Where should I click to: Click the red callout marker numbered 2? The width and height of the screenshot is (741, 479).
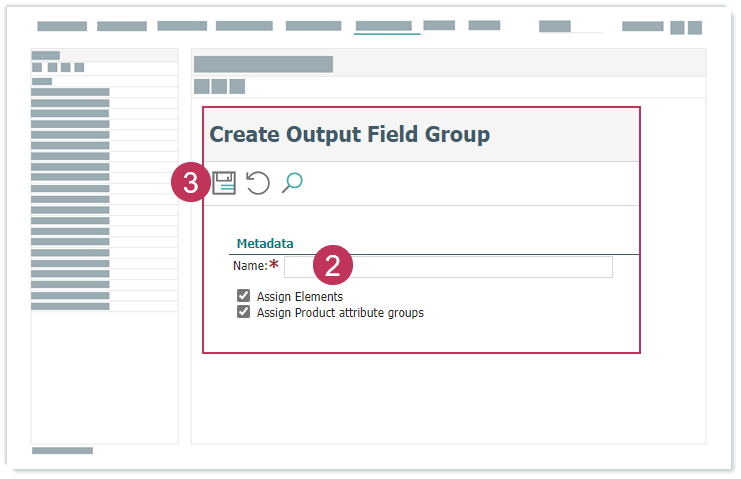[x=333, y=265]
